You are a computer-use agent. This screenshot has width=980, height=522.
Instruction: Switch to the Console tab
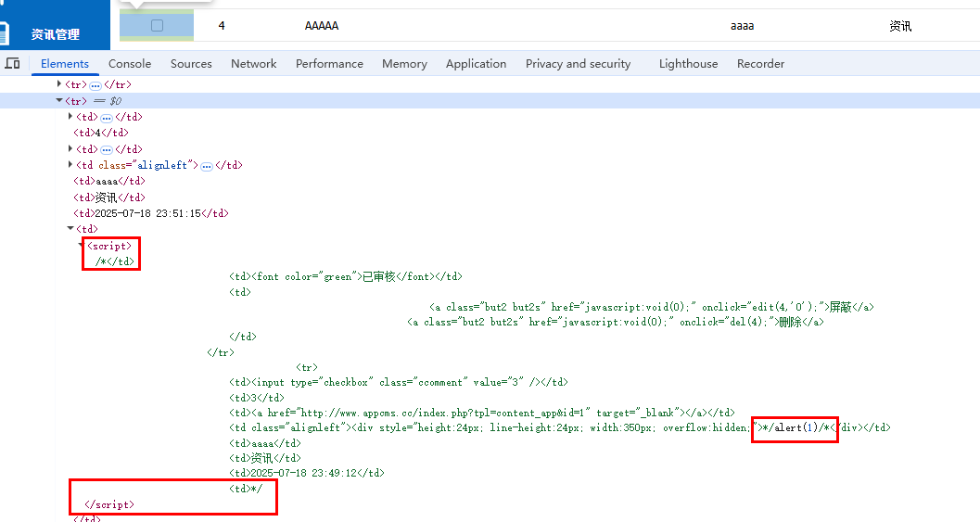point(130,64)
